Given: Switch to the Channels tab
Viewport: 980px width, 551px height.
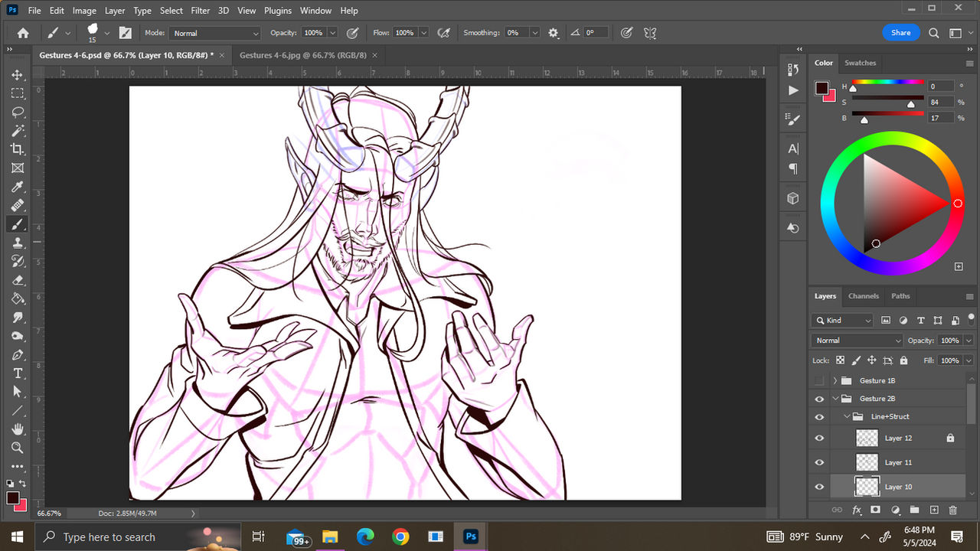Looking at the screenshot, I should 864,296.
